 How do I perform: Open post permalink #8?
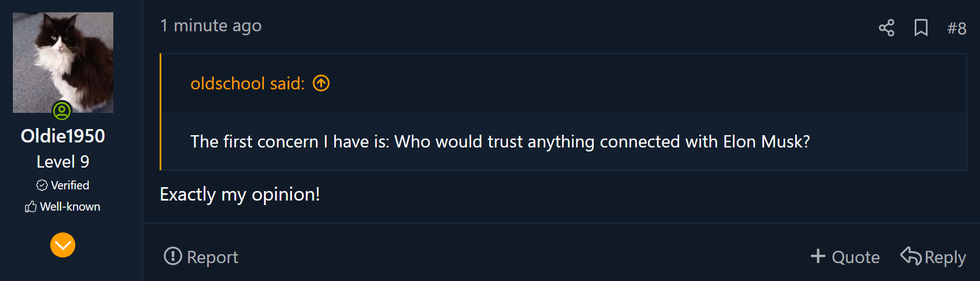click(x=957, y=28)
